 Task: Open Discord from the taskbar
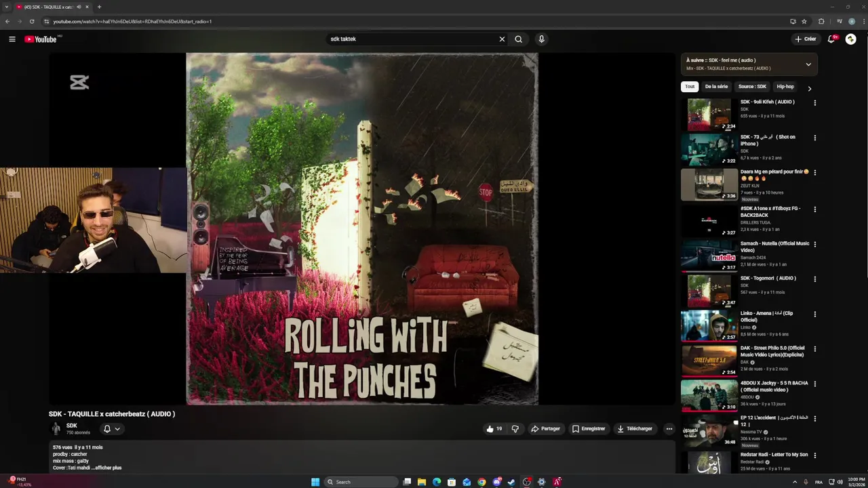coord(496,482)
